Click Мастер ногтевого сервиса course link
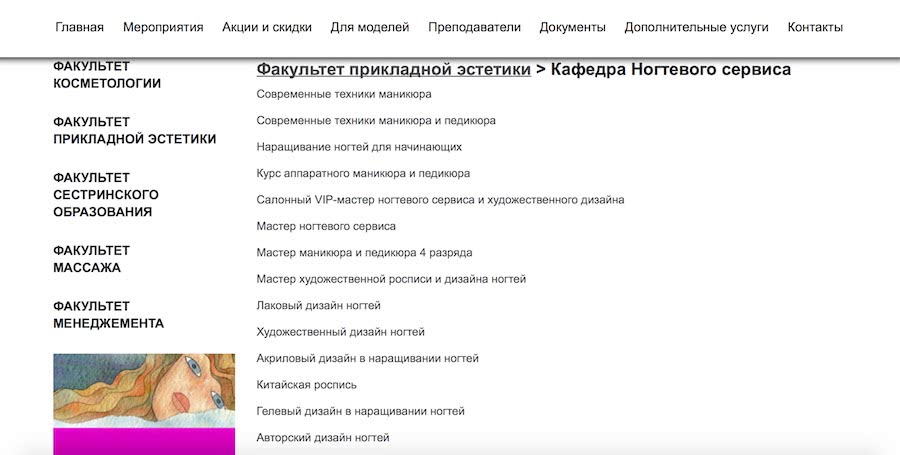The height and width of the screenshot is (455, 900). coord(326,226)
